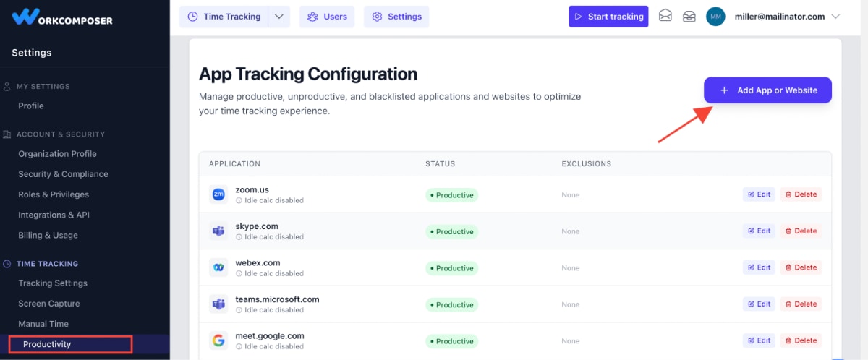Click the meet.google.com Google icon
This screenshot has height=360, width=868.
tap(218, 340)
